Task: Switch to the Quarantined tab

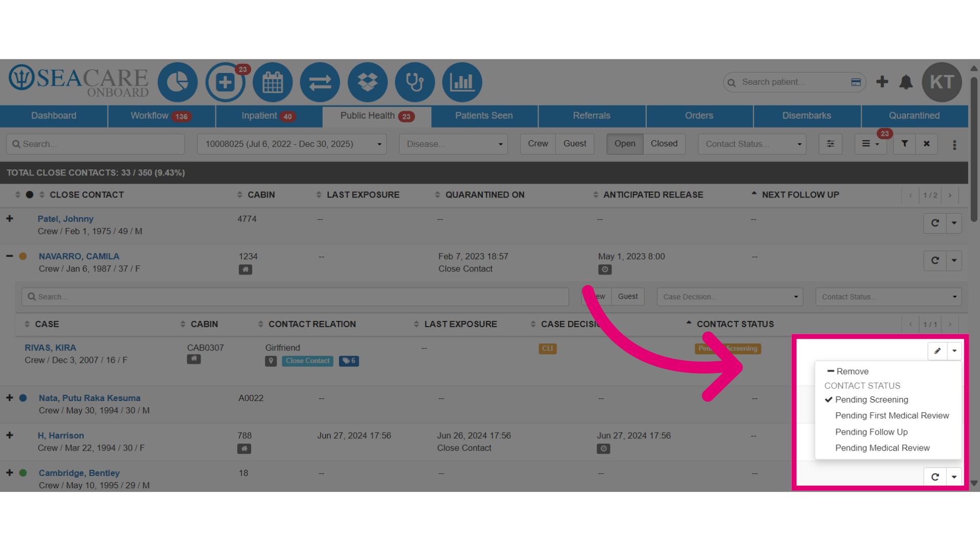Action: (914, 116)
